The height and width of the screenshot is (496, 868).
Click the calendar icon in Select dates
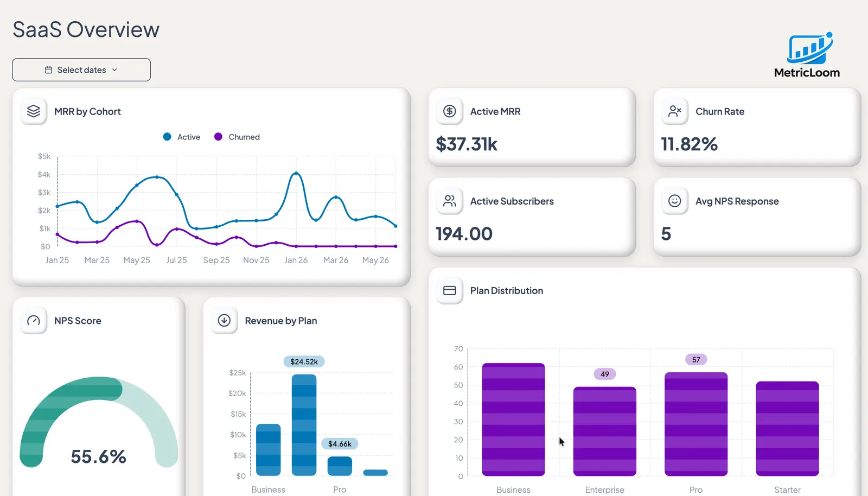tap(48, 70)
